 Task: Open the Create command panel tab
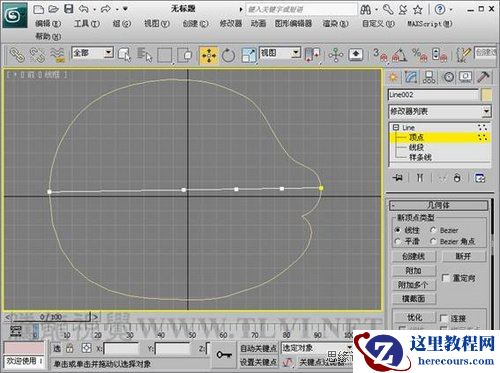coord(393,77)
